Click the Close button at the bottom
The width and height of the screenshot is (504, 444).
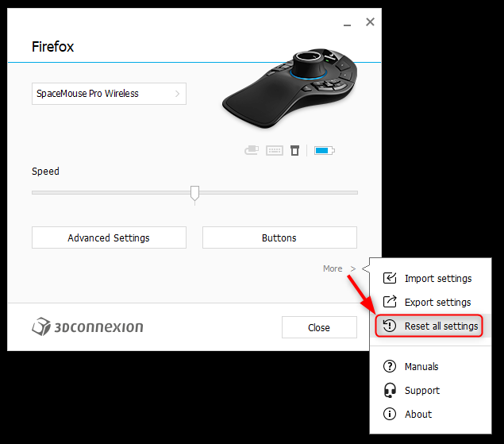[x=319, y=327]
